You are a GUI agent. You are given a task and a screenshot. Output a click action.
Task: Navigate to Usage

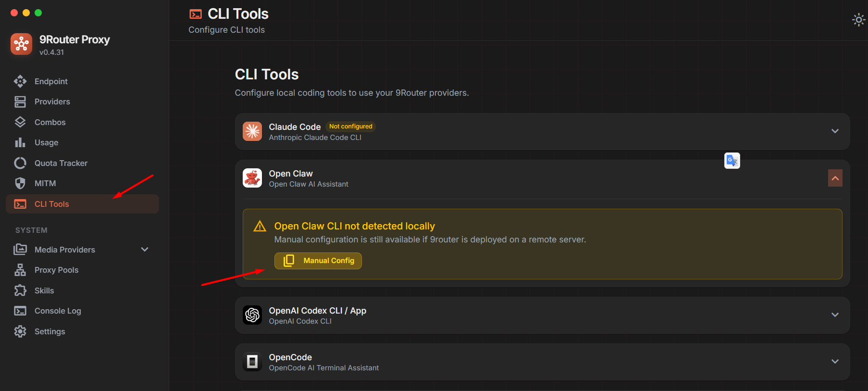point(82,142)
